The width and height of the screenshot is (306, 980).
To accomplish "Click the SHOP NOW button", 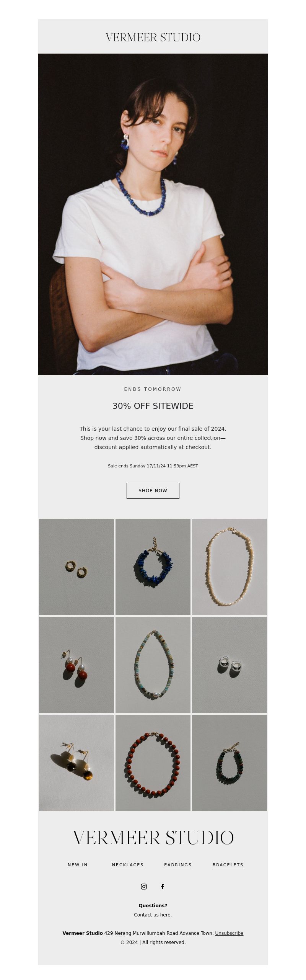I will coord(153,490).
